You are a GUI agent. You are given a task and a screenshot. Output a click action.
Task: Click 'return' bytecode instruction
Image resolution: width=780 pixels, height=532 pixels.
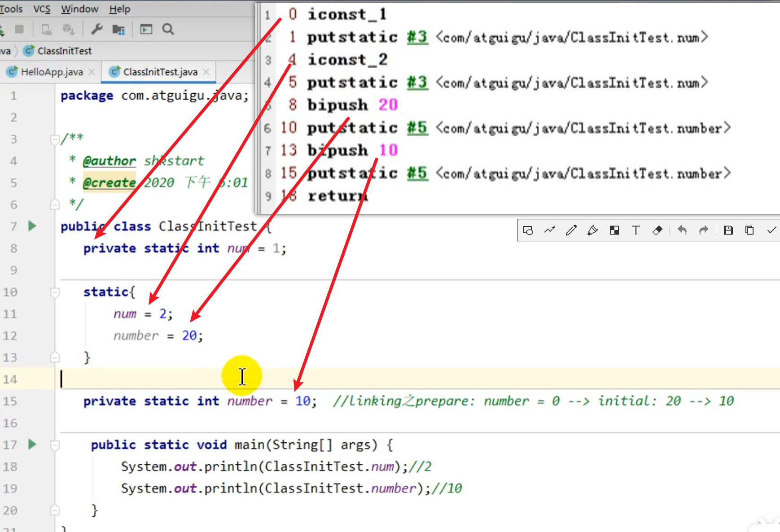click(337, 196)
